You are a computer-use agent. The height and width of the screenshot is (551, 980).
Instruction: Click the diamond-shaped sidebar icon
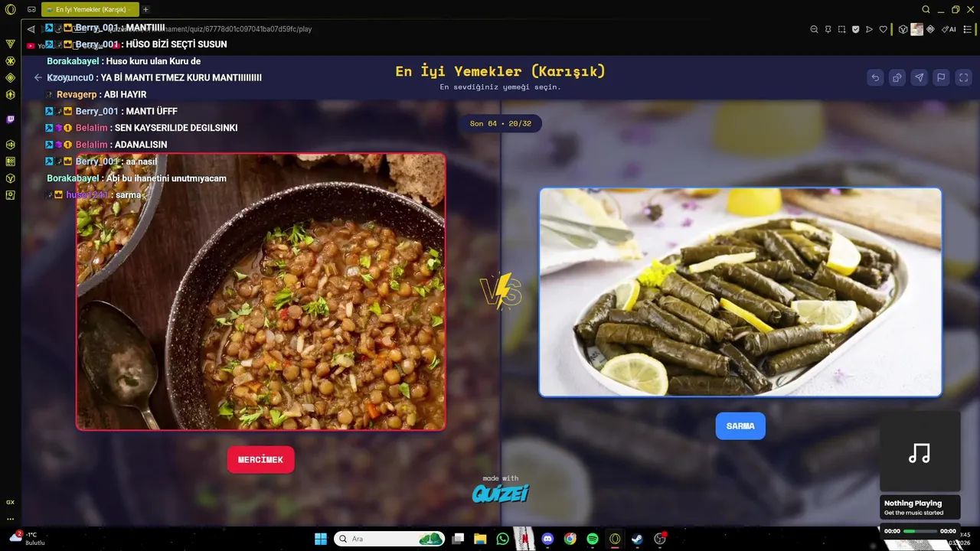(11, 77)
